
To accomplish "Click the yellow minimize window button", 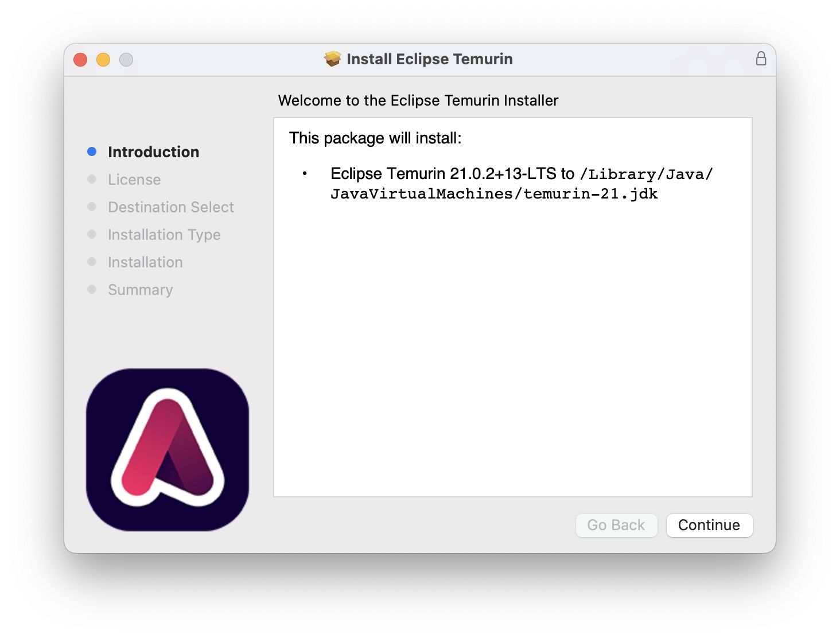I will point(103,59).
